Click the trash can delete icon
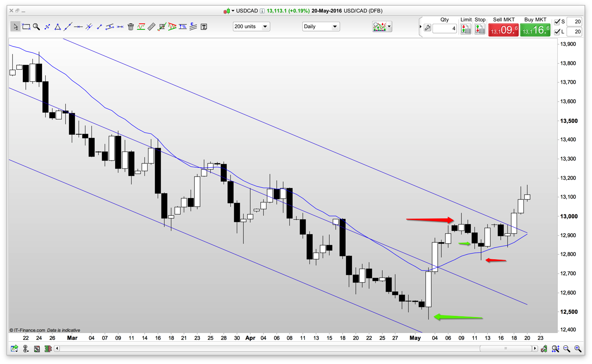Image resolution: width=592 pixels, height=364 pixels. 131,27
